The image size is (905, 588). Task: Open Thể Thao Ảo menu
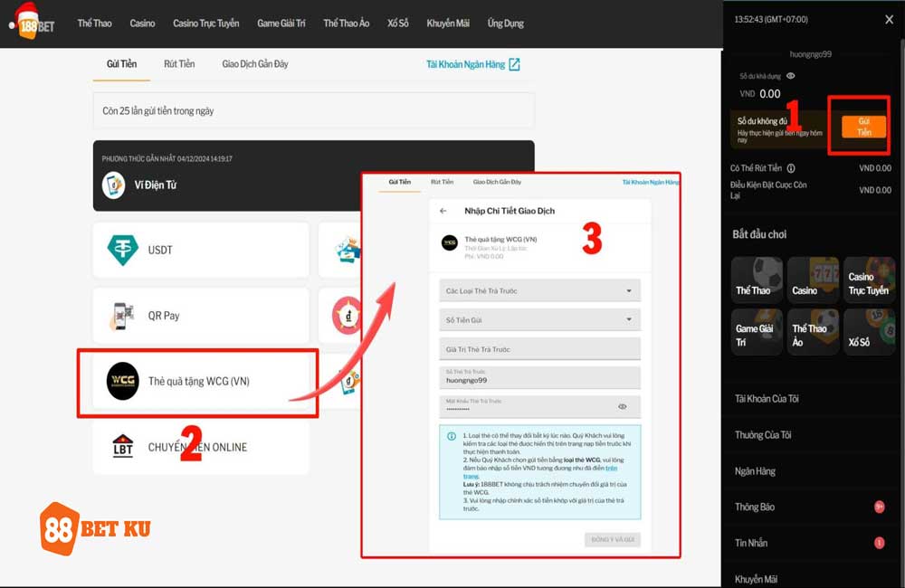[x=347, y=24]
